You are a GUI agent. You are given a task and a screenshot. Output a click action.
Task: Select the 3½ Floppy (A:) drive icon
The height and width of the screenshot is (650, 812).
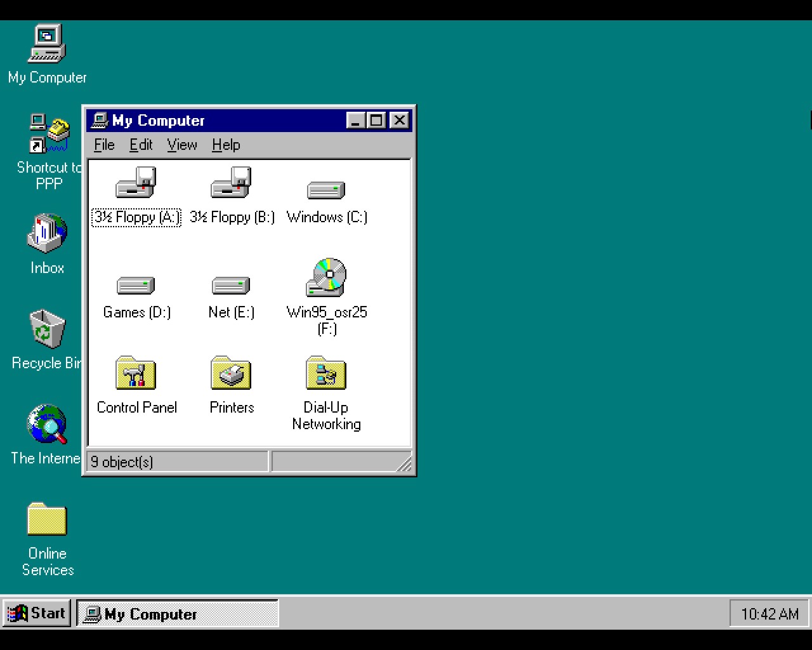pyautogui.click(x=136, y=182)
